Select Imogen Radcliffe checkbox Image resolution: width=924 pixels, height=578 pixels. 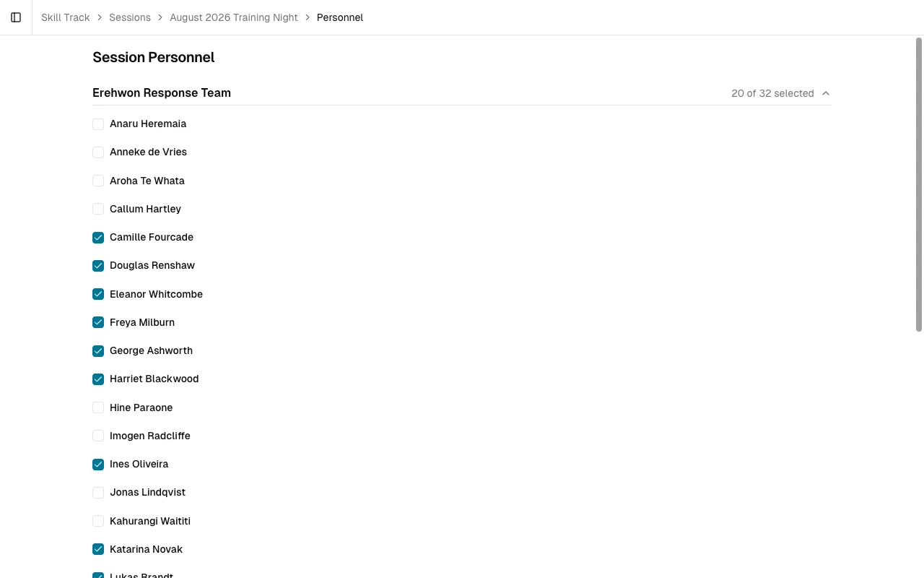(98, 436)
